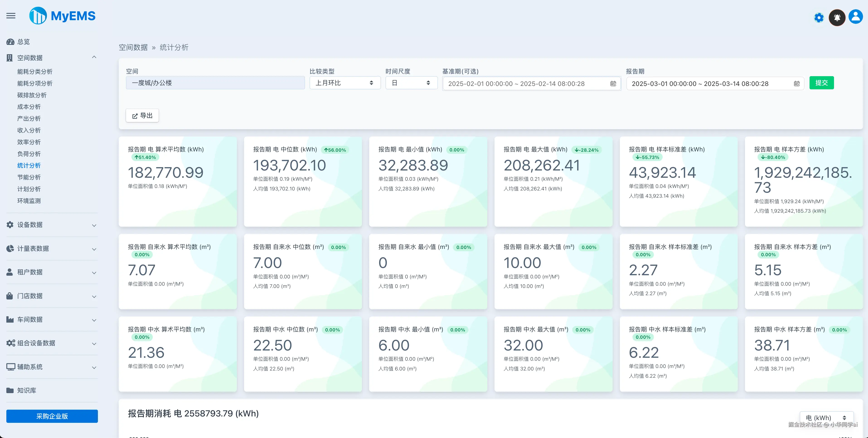Open the hamburger navigation menu
Screen dimensions: 868x438
pos(11,16)
